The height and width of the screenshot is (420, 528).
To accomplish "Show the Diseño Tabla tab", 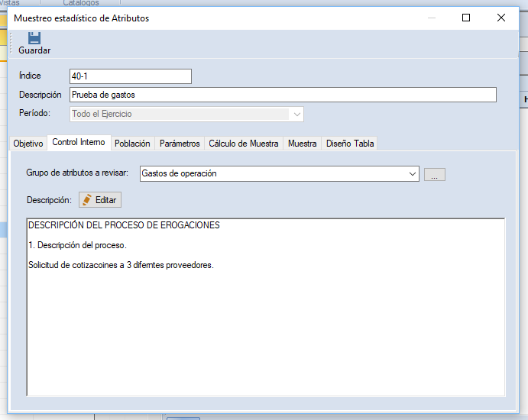I will click(349, 144).
